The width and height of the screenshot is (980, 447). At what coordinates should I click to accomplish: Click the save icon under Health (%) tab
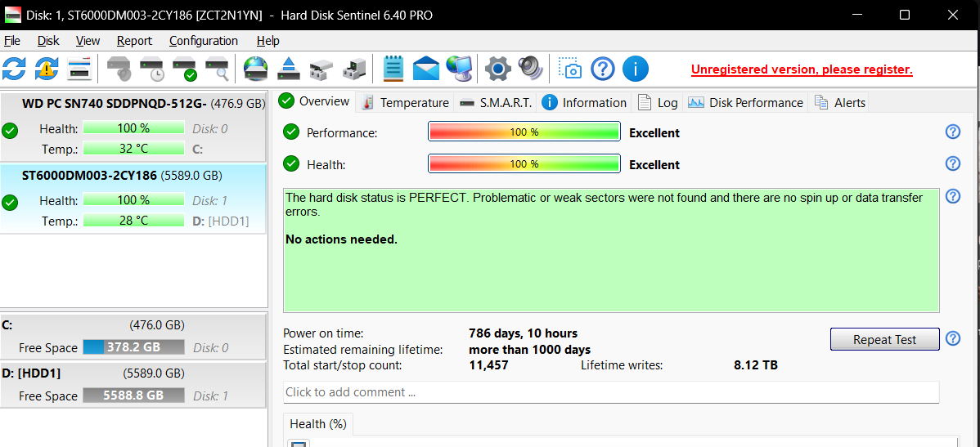point(299,444)
